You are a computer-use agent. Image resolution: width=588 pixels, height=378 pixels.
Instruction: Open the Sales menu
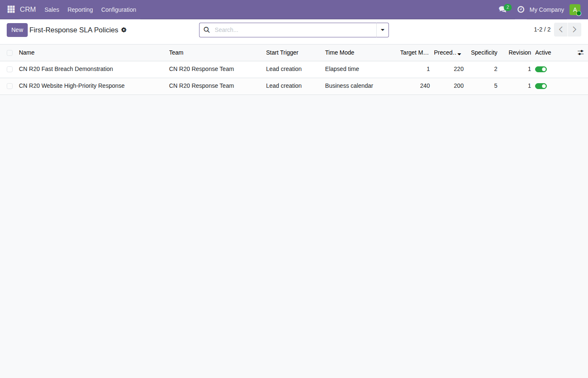[x=52, y=10]
